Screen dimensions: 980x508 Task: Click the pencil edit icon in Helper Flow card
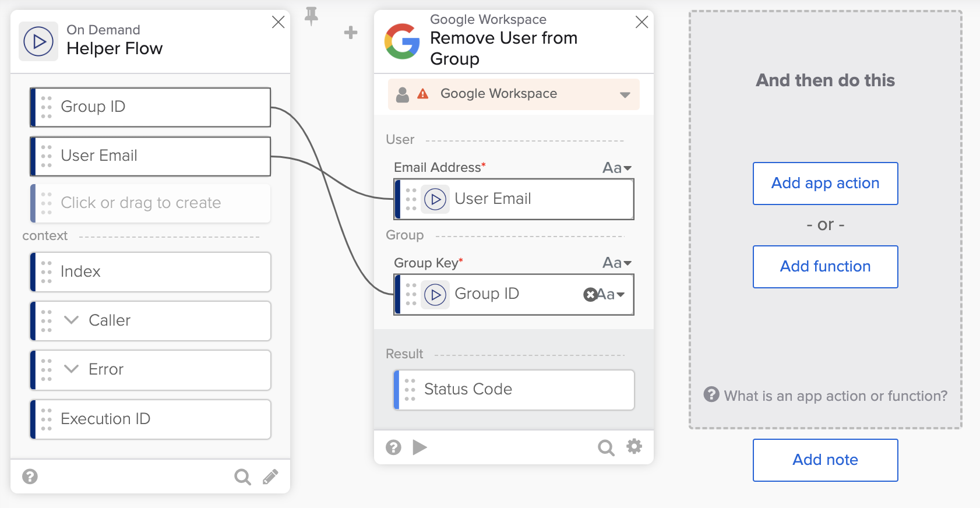coord(270,477)
